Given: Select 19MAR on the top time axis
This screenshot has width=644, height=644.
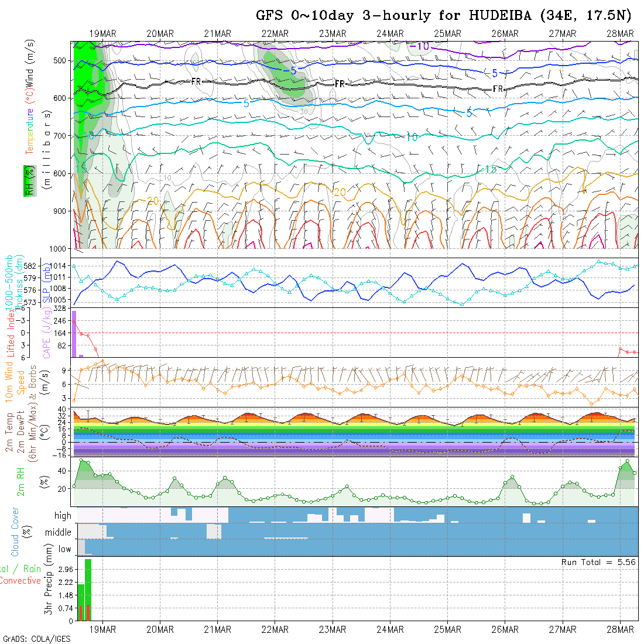Looking at the screenshot, I should [103, 34].
